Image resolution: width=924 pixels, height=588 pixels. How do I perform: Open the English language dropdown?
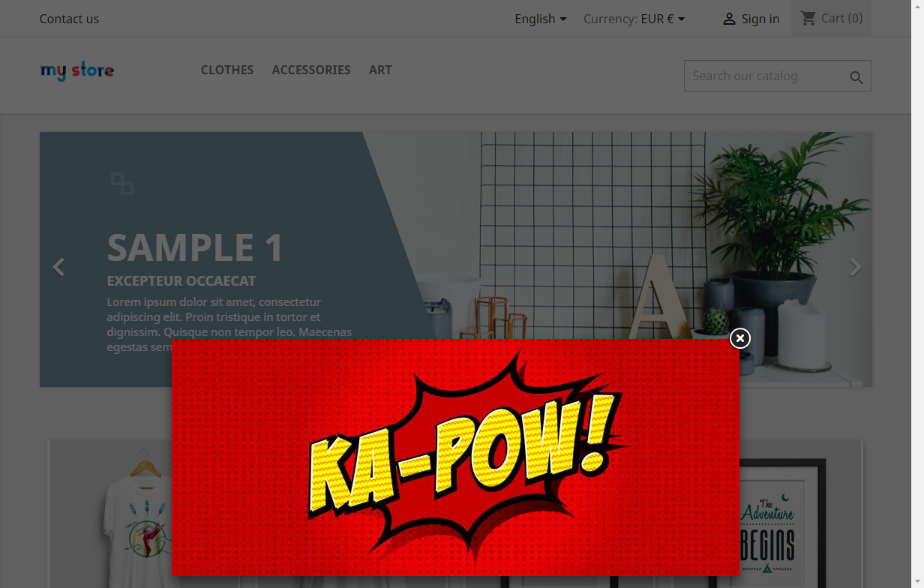tap(540, 19)
